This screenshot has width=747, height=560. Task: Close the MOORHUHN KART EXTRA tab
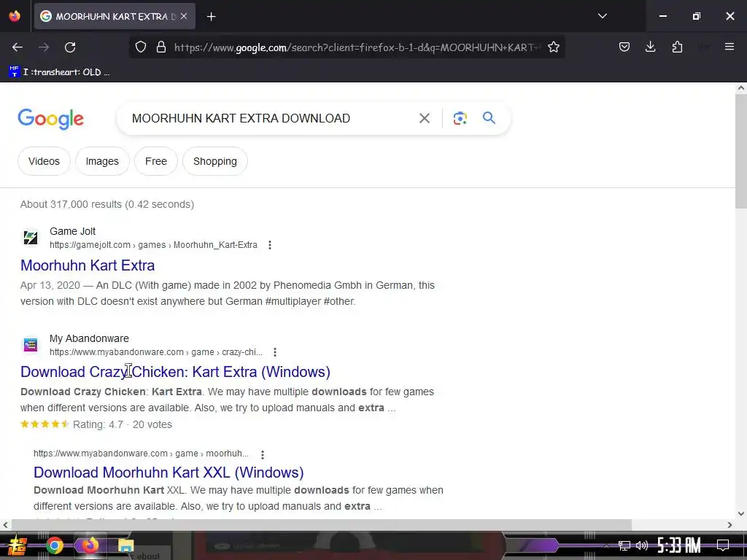pyautogui.click(x=184, y=16)
